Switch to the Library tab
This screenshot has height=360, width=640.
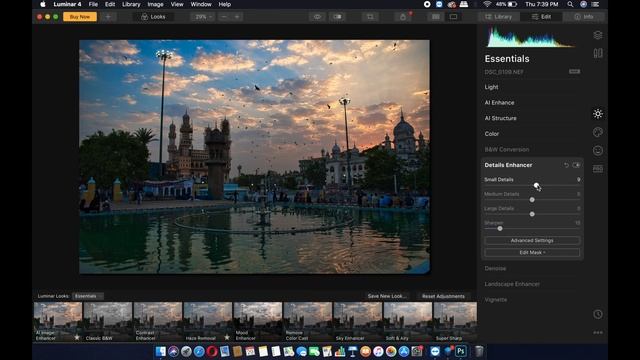click(x=499, y=17)
